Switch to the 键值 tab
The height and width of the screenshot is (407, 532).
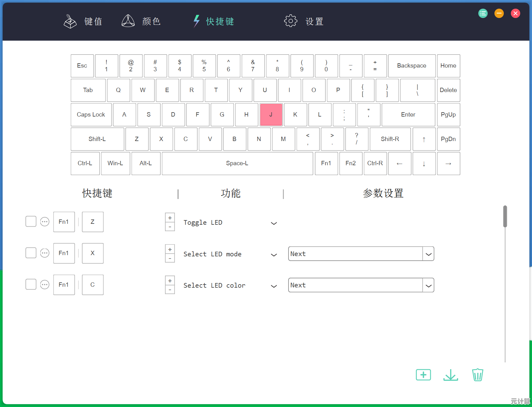(x=83, y=21)
